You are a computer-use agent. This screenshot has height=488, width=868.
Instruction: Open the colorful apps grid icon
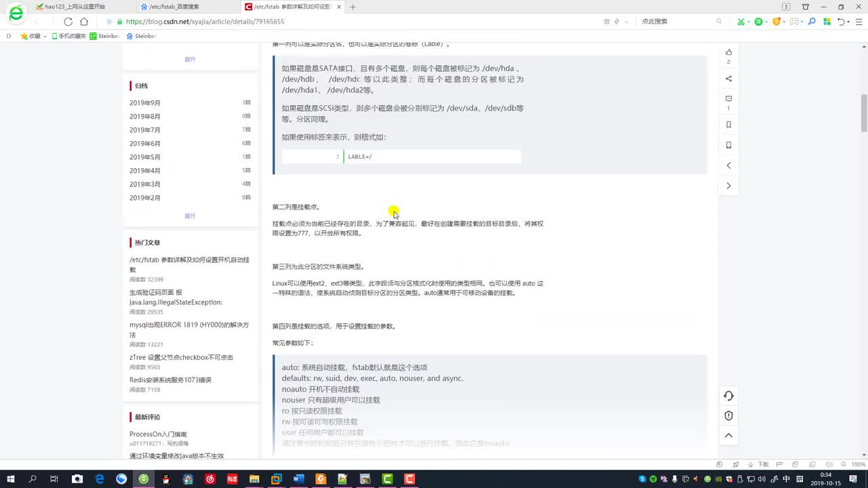(x=827, y=22)
